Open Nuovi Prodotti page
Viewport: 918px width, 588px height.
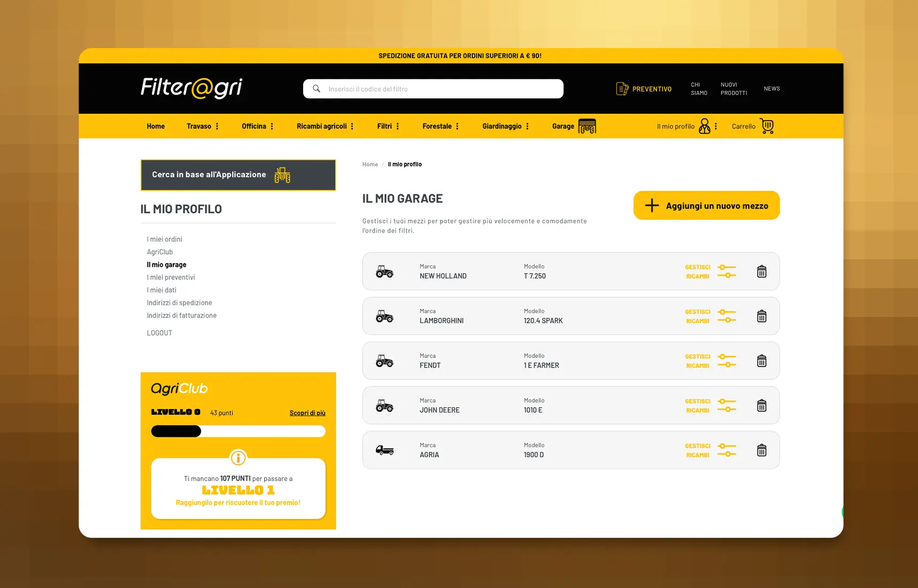[x=734, y=89]
